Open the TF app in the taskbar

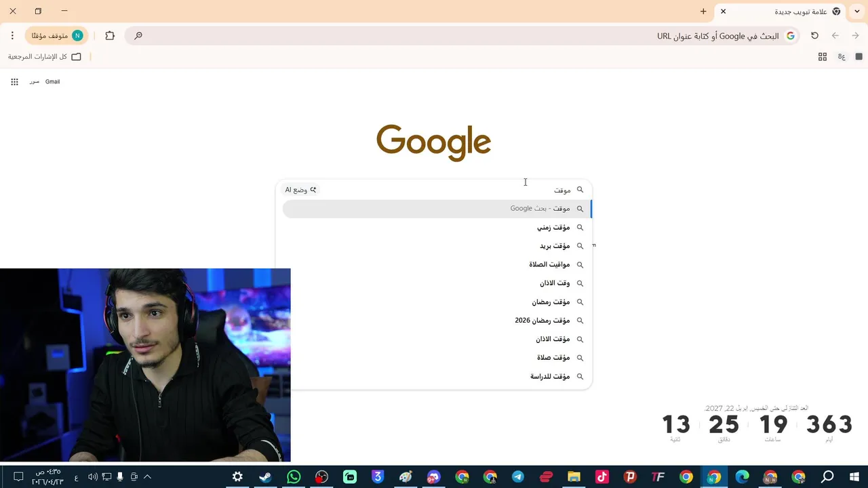658,477
